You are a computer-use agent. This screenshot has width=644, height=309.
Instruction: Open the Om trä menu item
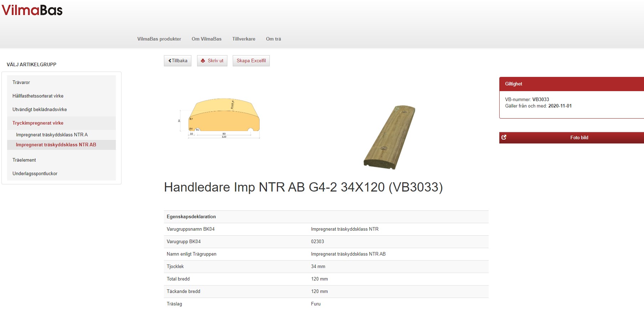273,39
